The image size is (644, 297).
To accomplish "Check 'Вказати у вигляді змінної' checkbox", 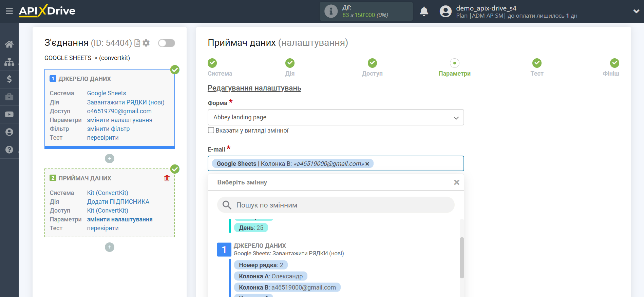I will [211, 131].
